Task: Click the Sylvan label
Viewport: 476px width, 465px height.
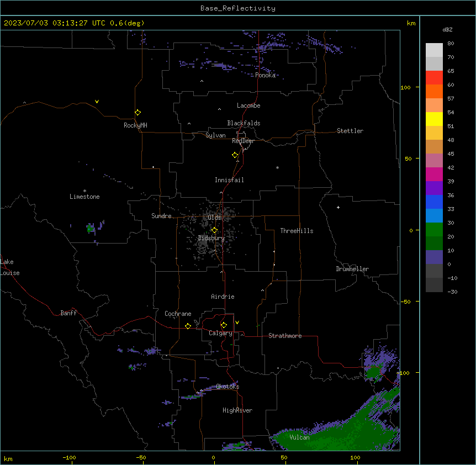Action: click(215, 135)
